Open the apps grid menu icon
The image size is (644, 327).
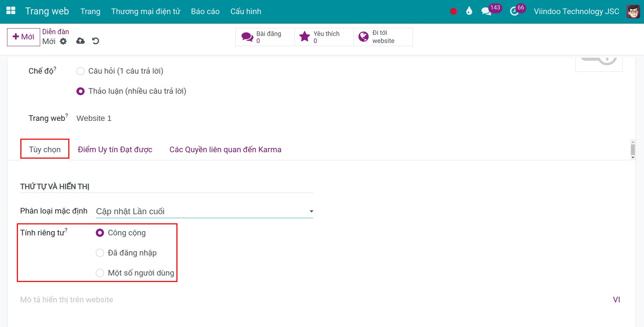(x=11, y=11)
